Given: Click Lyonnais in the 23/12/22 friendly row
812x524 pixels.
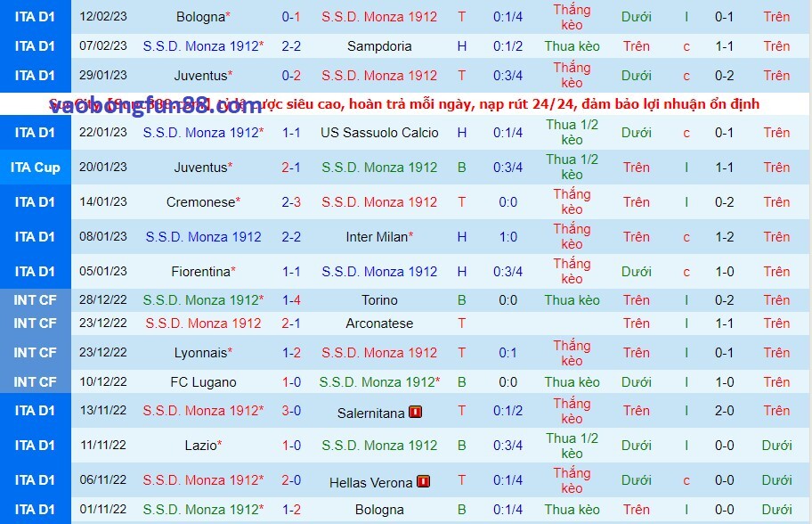Looking at the screenshot, I should click(x=200, y=353).
